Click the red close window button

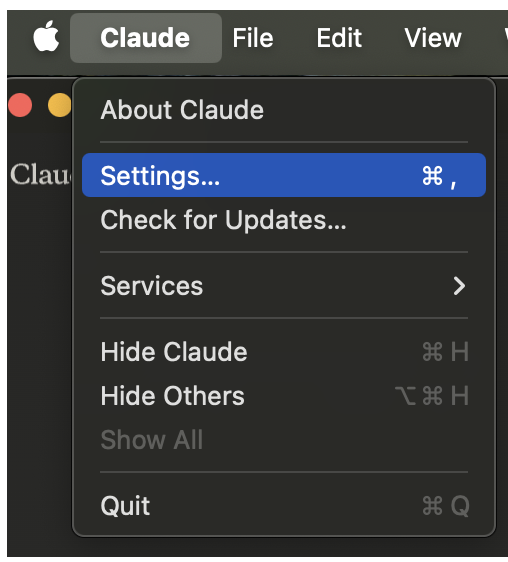[20, 105]
